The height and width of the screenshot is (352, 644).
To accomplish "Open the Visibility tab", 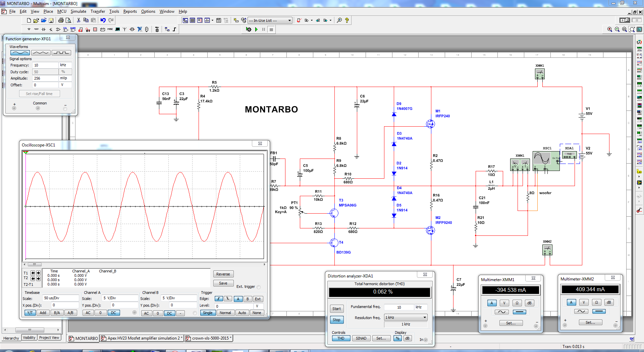I will pyautogui.click(x=29, y=338).
